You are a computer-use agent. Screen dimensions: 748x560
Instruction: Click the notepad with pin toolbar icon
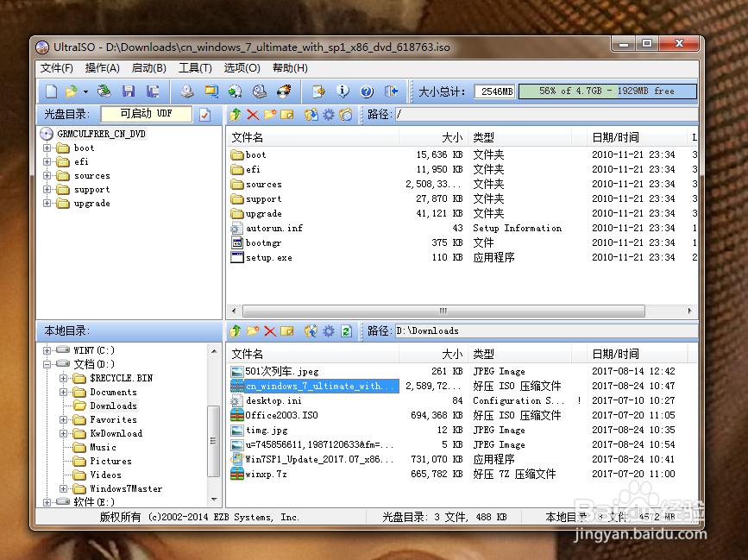tap(318, 91)
